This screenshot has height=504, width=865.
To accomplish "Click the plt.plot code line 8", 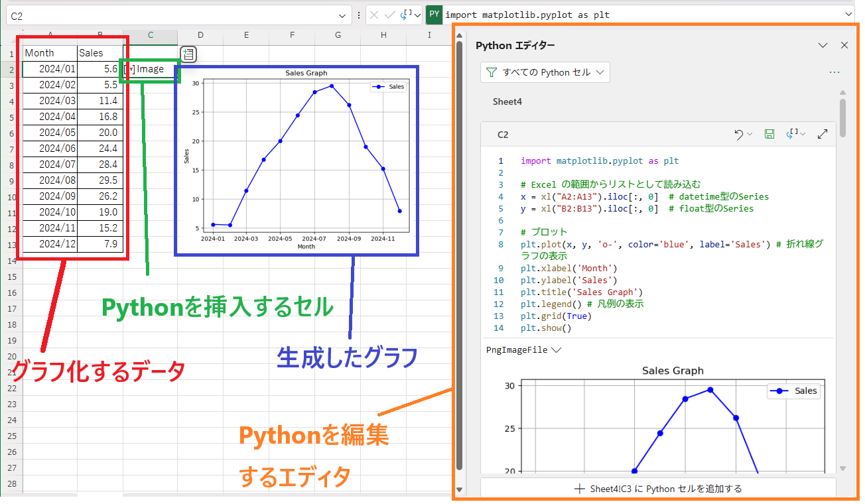I will (671, 250).
